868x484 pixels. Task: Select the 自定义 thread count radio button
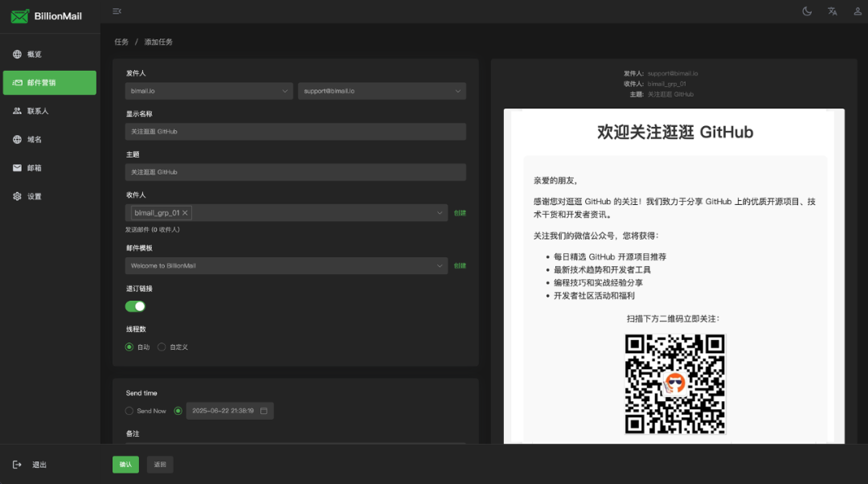point(160,347)
